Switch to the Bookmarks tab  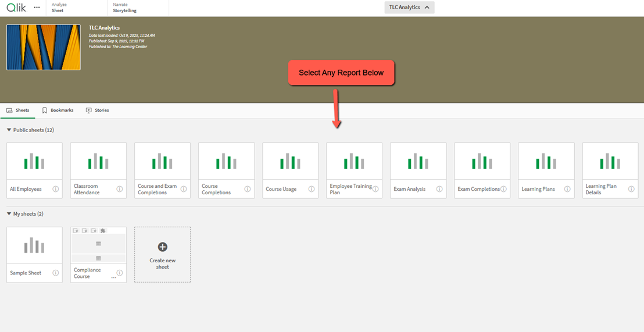(x=58, y=110)
